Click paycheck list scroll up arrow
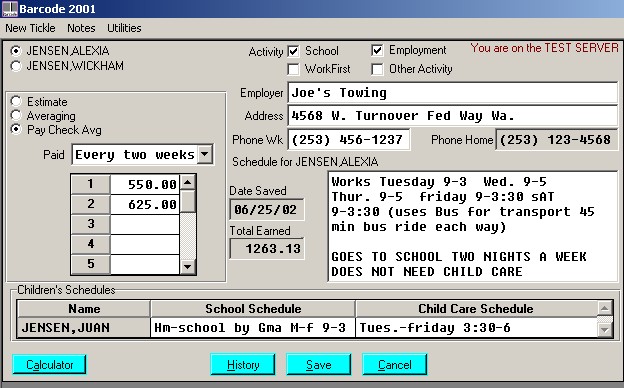 point(187,183)
